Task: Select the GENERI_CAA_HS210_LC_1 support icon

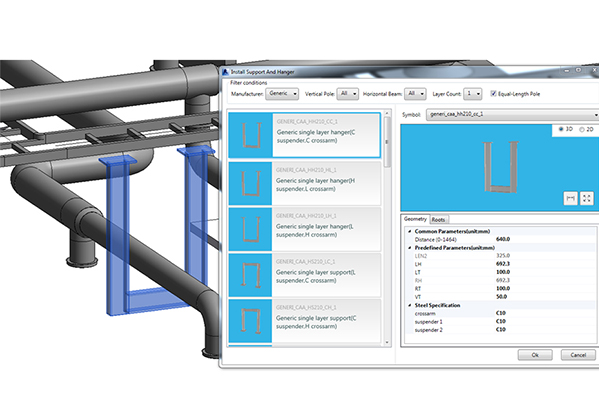Action: [250, 275]
